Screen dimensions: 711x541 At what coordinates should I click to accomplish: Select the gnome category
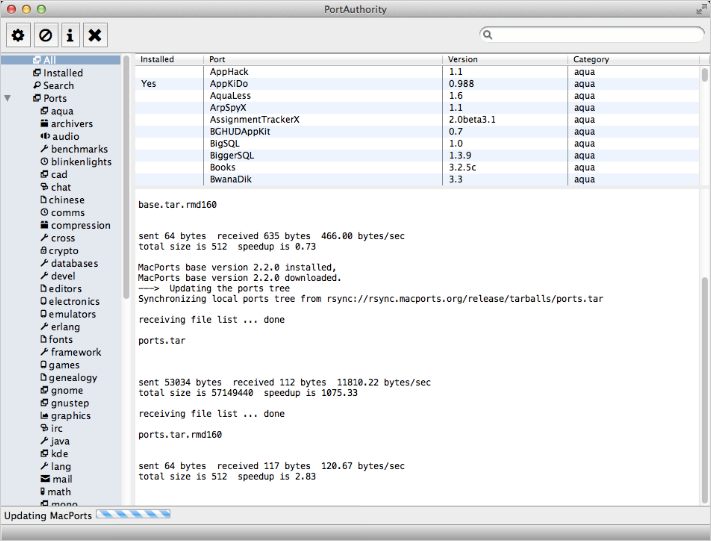(x=62, y=390)
